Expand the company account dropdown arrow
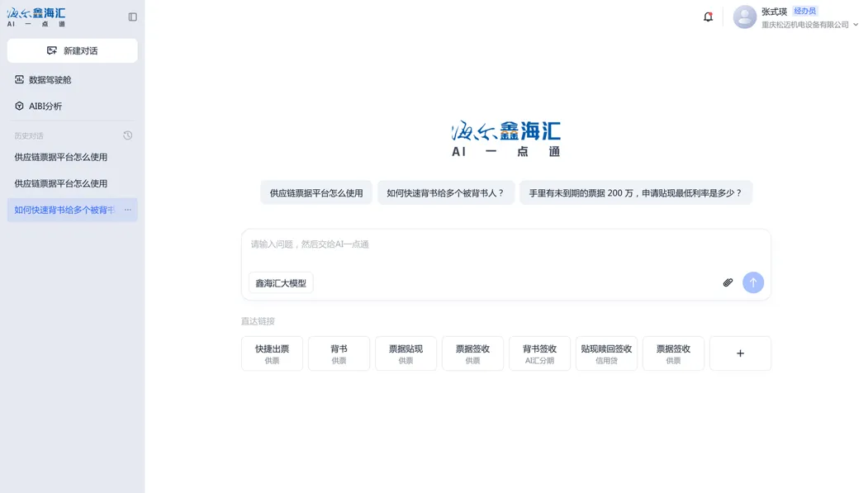This screenshot has height=493, width=868. pyautogui.click(x=856, y=25)
